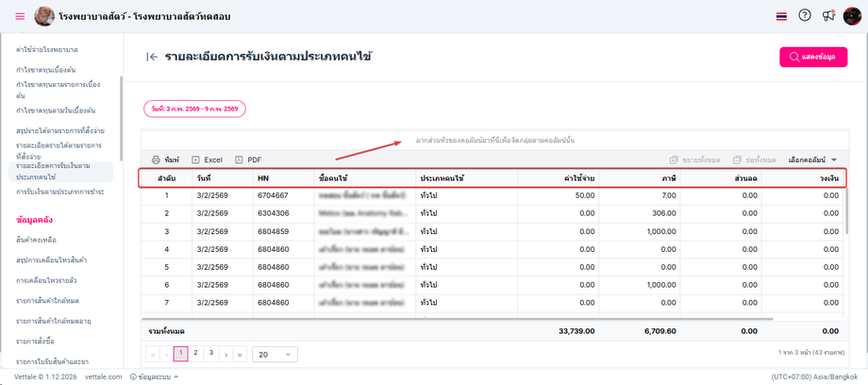The height and width of the screenshot is (385, 868).
Task: Go to next page with single right arrow
Action: [225, 354]
